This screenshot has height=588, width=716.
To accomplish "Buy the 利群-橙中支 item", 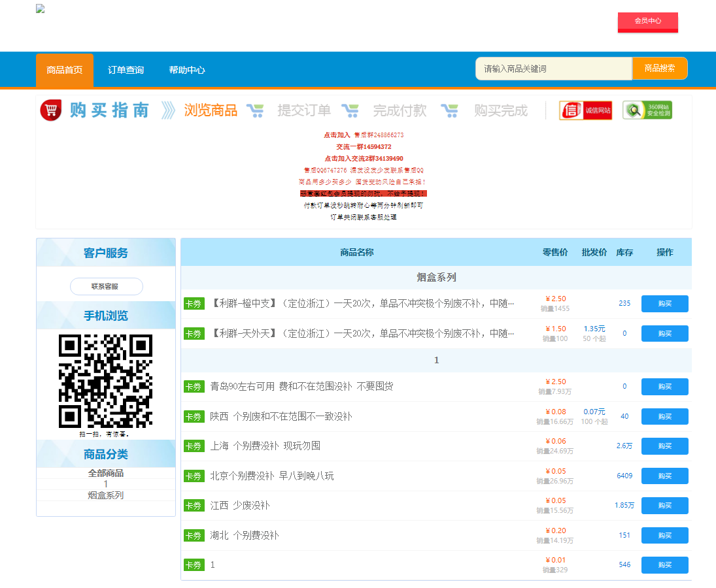I will tap(665, 304).
